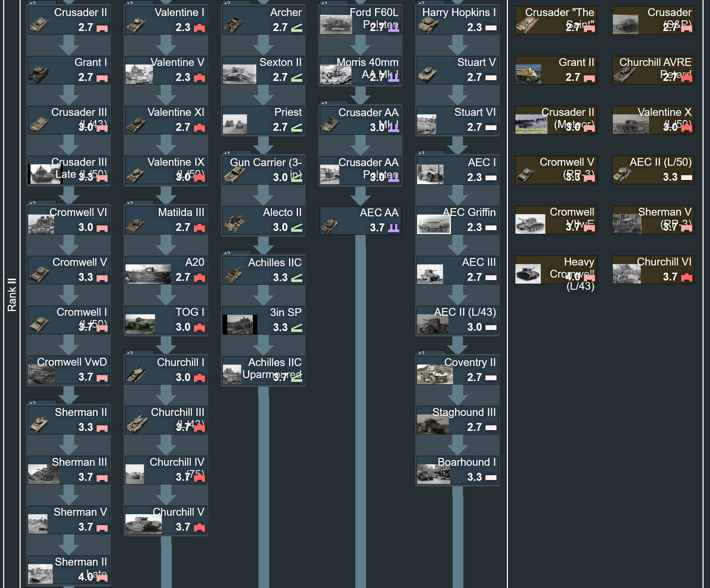Expand the +2 group tab above Matilda III
Image resolution: width=710 pixels, height=588 pixels.
pyautogui.click(x=139, y=202)
